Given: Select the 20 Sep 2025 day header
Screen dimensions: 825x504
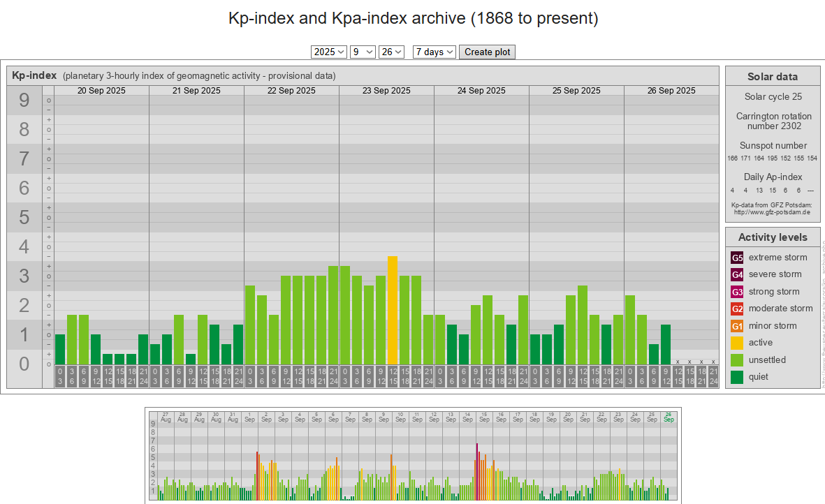Looking at the screenshot, I should coord(101,91).
